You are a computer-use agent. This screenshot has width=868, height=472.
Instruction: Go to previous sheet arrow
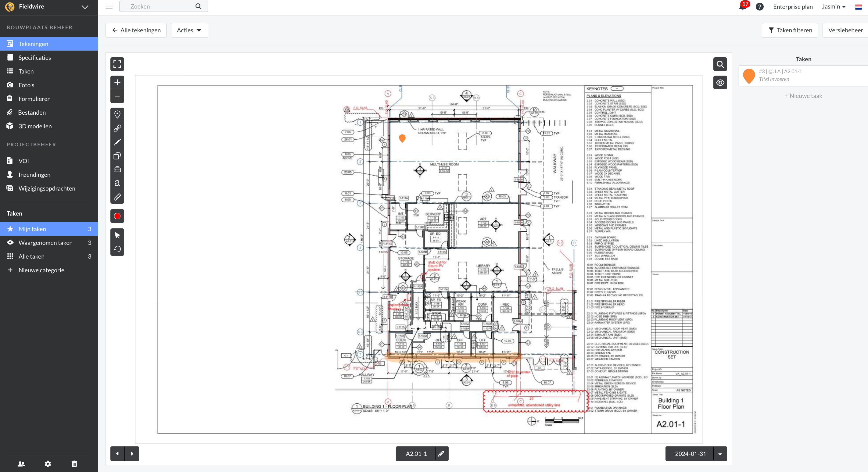click(117, 453)
